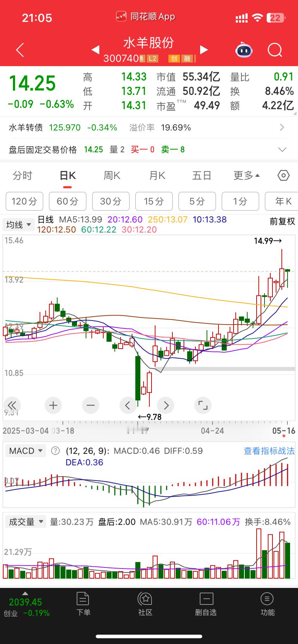The height and width of the screenshot is (644, 298).
Task: Tap iOS home indicator bar
Action: click(x=149, y=636)
